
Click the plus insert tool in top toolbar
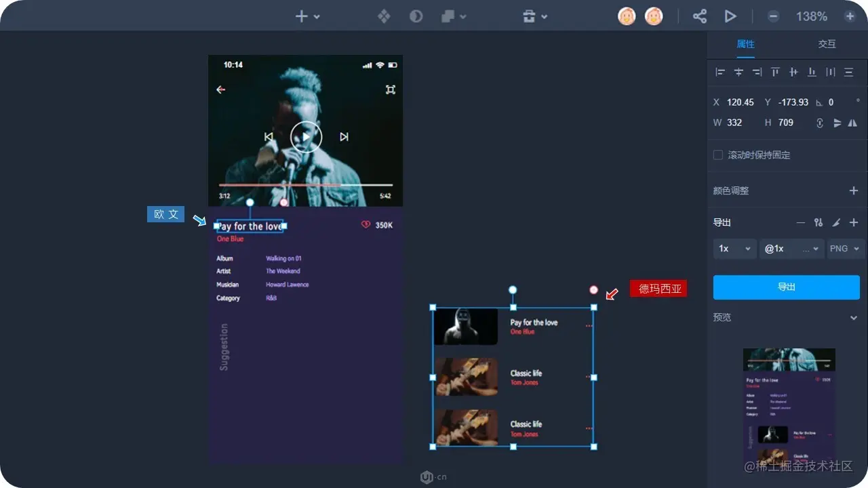tap(302, 16)
